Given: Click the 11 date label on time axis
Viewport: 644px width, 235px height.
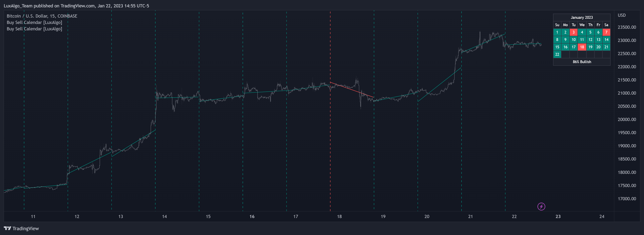Looking at the screenshot, I should (x=33, y=216).
